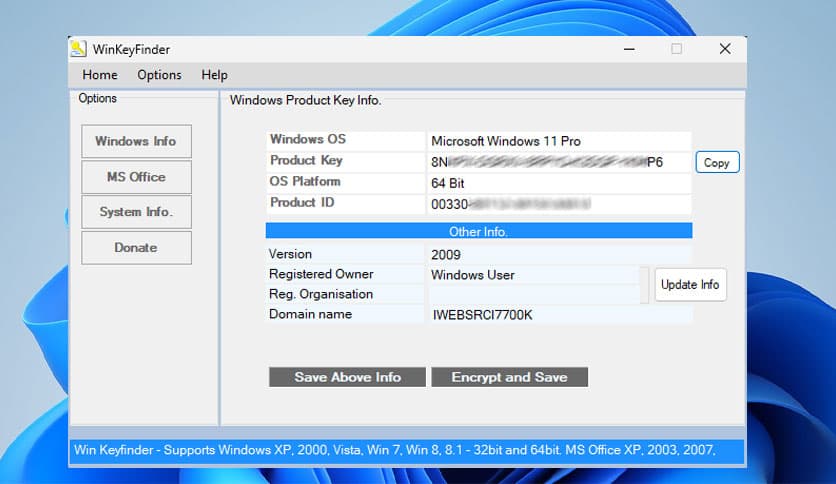Click the 'Reg. Organisation' label
The image size is (836, 484).
(320, 294)
